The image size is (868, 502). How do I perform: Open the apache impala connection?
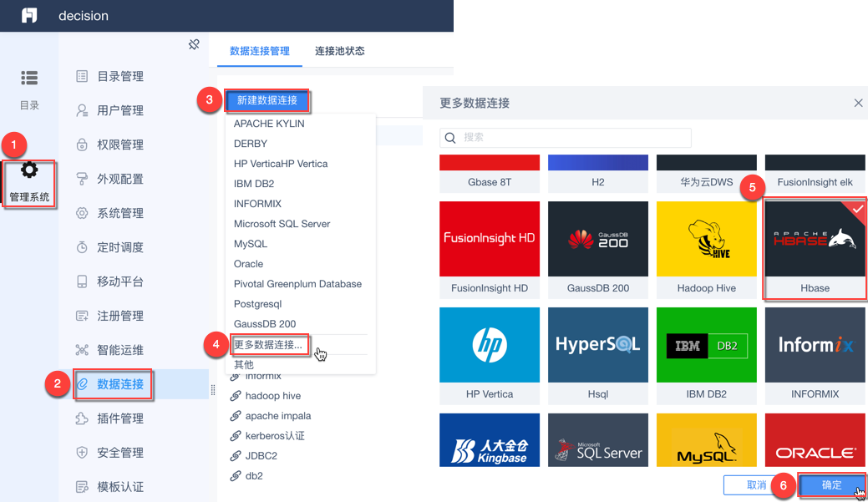pos(278,416)
